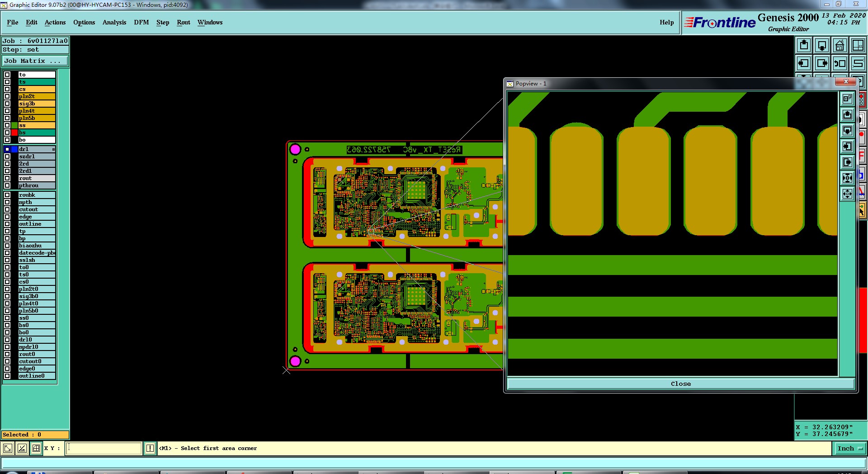Open the DFM menu
Screen dimensions: 868x474
pyautogui.click(x=142, y=22)
